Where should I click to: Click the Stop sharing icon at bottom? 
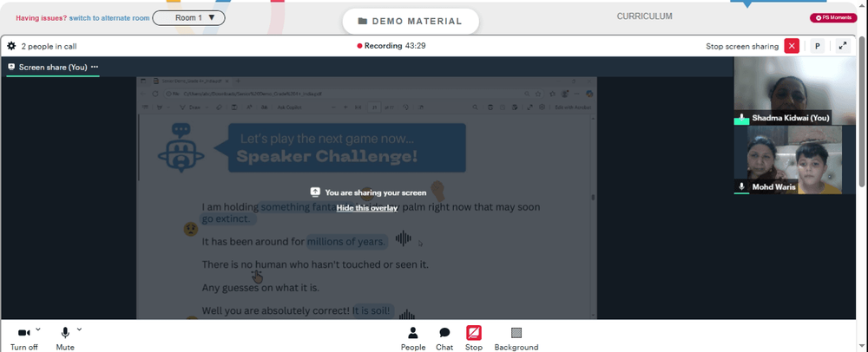point(473,333)
